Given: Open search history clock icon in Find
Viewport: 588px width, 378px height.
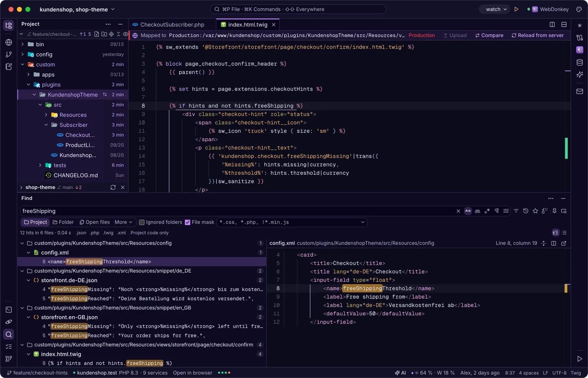Looking at the screenshot, I should click(525, 211).
